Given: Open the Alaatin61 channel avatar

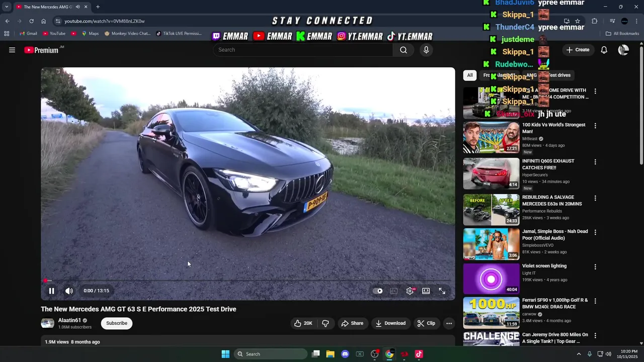Looking at the screenshot, I should click(47, 323).
